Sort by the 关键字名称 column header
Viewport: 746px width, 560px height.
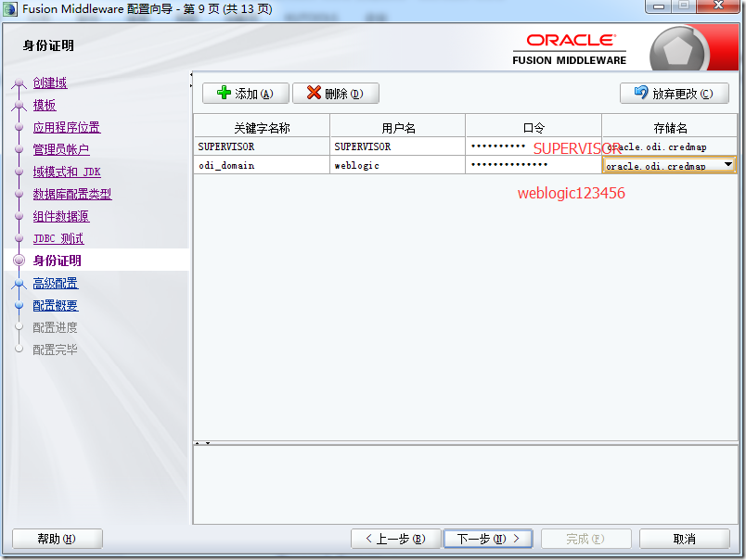tap(262, 127)
